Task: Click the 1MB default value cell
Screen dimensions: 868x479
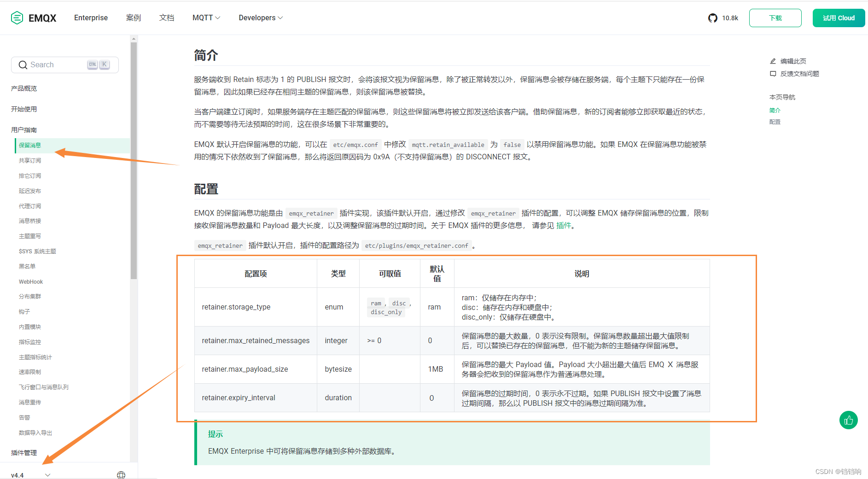Action: [437, 369]
